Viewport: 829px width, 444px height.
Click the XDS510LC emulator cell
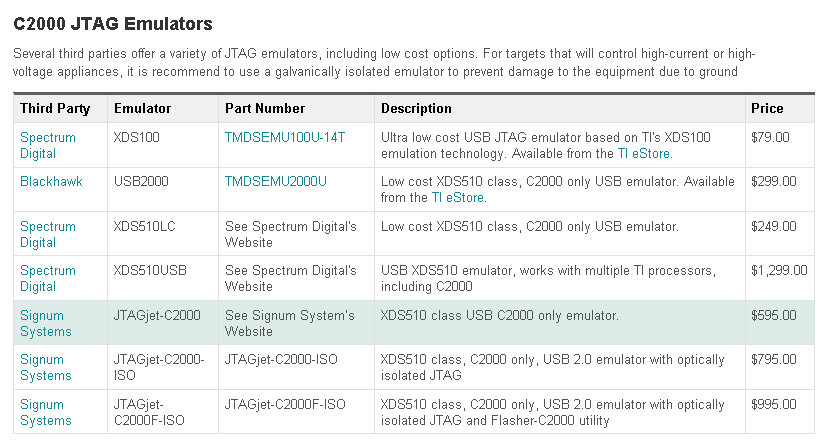145,227
